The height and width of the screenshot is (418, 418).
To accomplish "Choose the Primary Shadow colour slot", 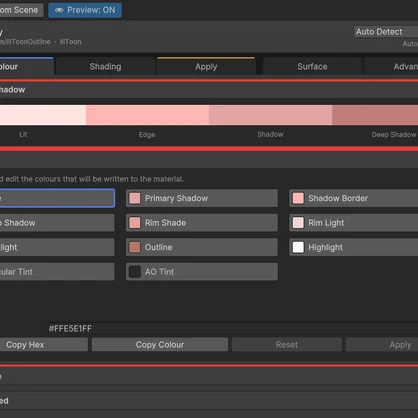I will point(202,198).
